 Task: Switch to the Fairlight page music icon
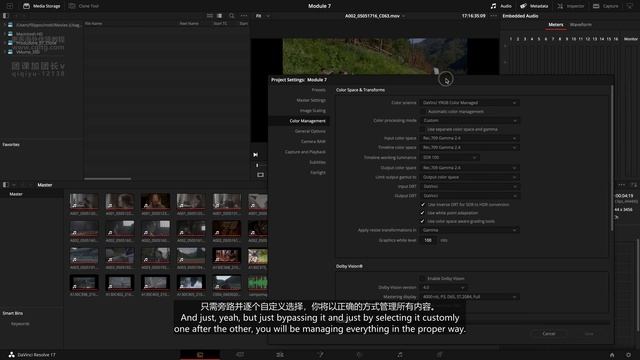[x=400, y=355]
